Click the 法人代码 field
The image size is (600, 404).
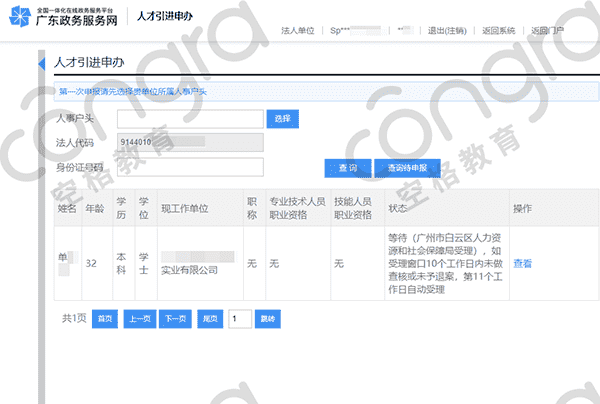coord(190,142)
